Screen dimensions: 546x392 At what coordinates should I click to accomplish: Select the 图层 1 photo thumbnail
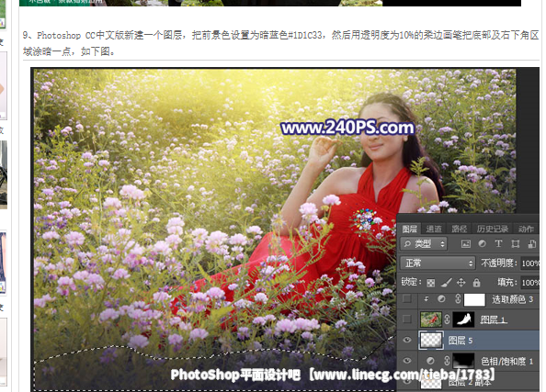(431, 319)
